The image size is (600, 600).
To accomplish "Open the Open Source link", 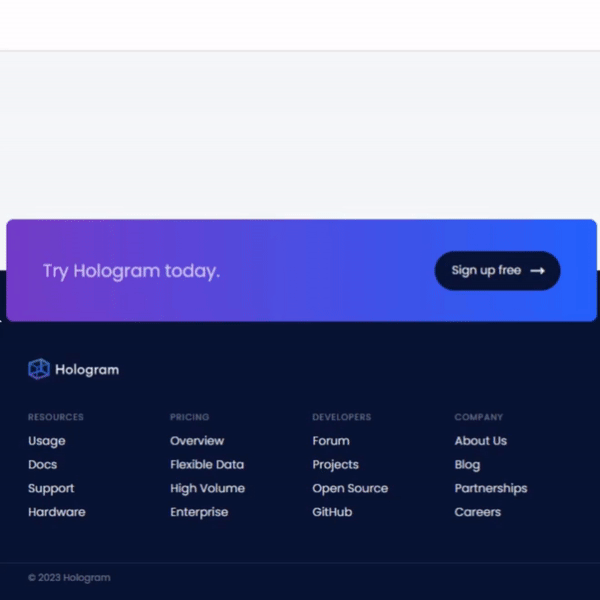I will tap(350, 489).
